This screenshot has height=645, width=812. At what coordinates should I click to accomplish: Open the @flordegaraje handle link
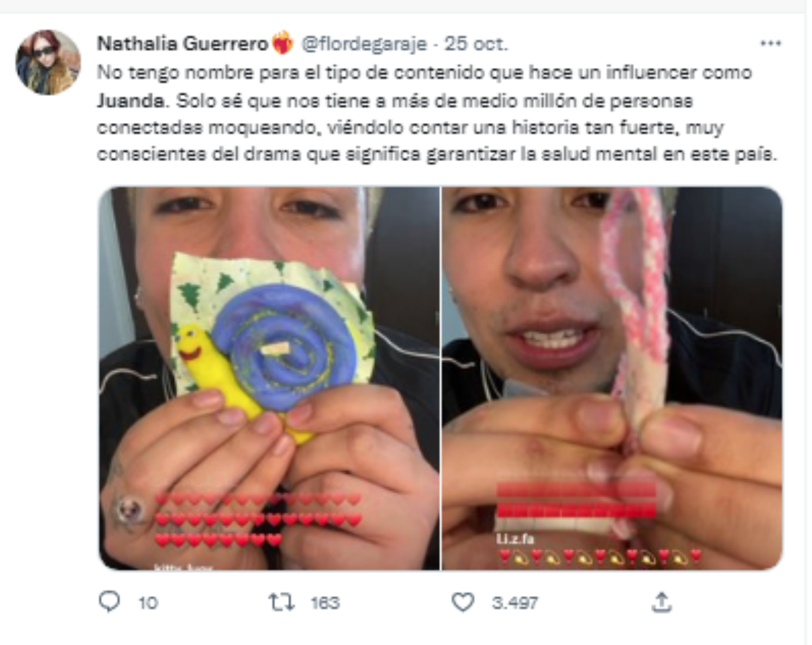click(363, 44)
